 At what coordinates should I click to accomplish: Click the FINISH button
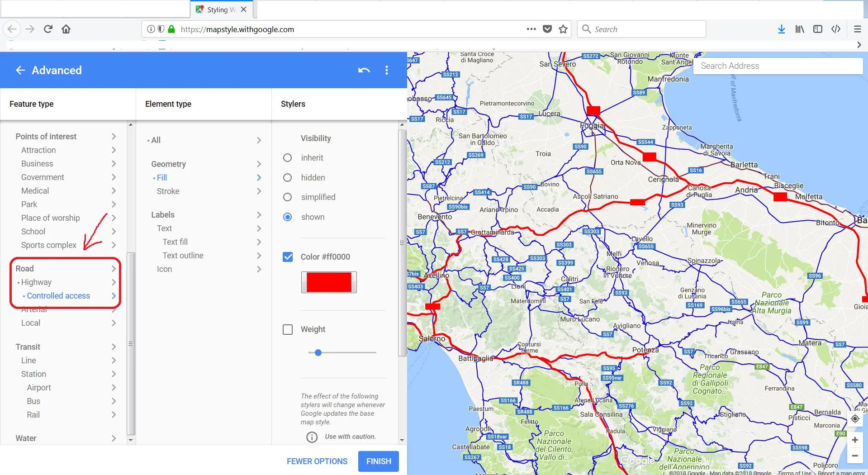click(x=379, y=461)
